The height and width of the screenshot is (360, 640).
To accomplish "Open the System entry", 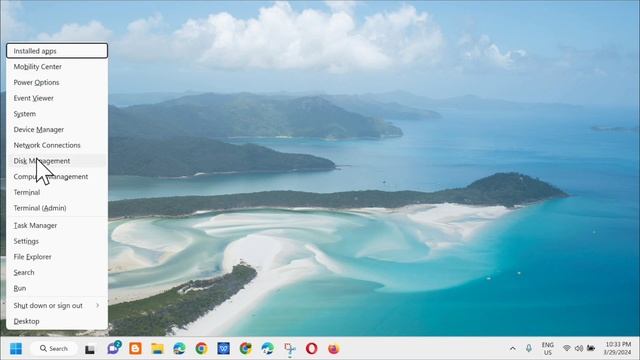I will [57, 114].
